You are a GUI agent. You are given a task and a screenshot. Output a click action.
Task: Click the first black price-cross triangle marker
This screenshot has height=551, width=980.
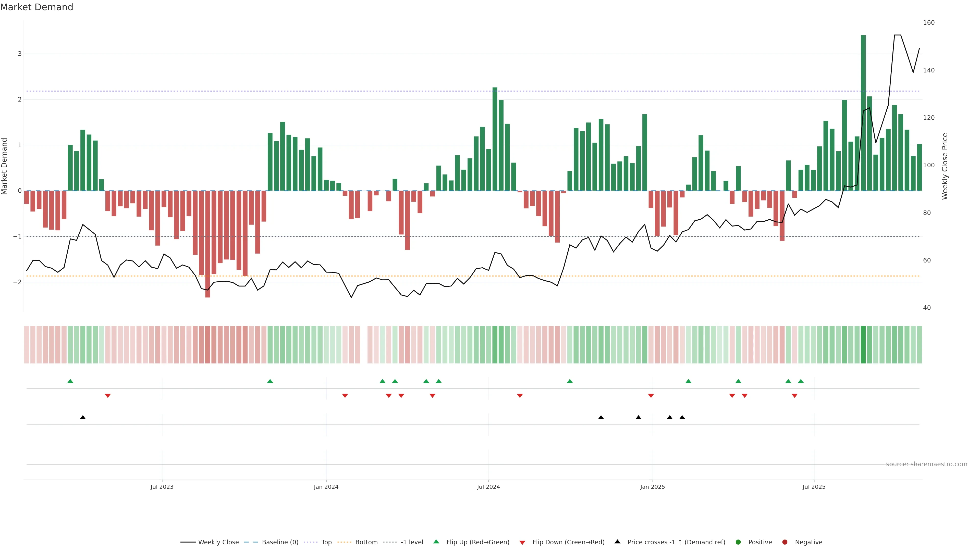(x=82, y=418)
